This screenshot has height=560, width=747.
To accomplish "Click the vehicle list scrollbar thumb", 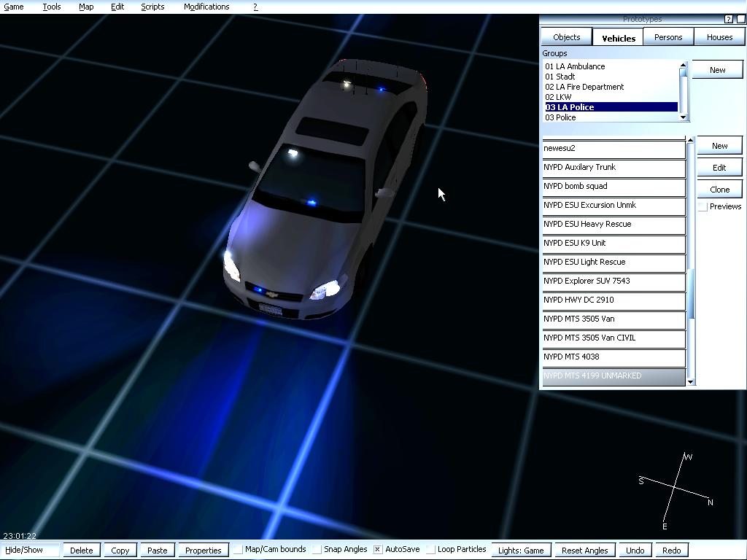I will [x=691, y=293].
